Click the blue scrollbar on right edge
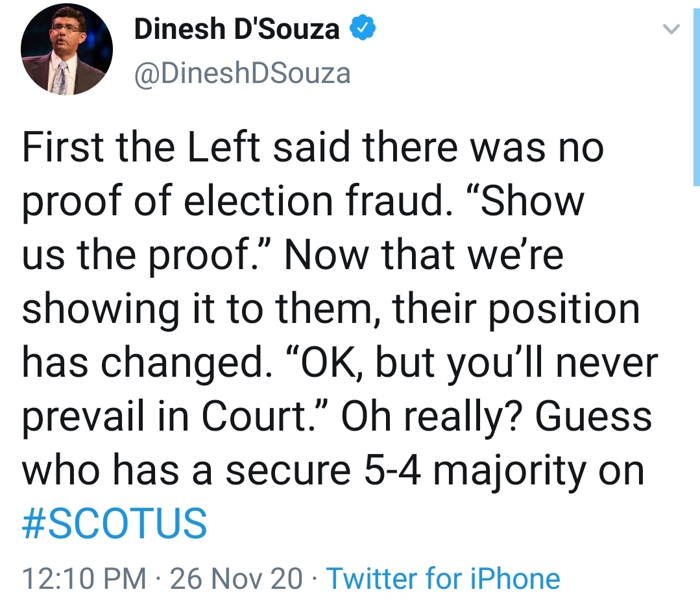 coord(695,97)
